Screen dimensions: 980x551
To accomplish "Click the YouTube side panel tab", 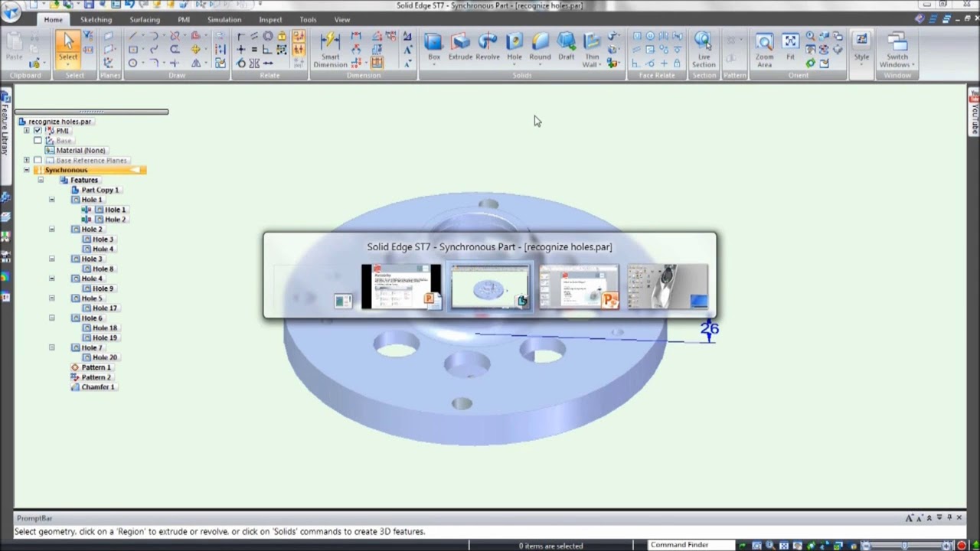I will [x=975, y=112].
